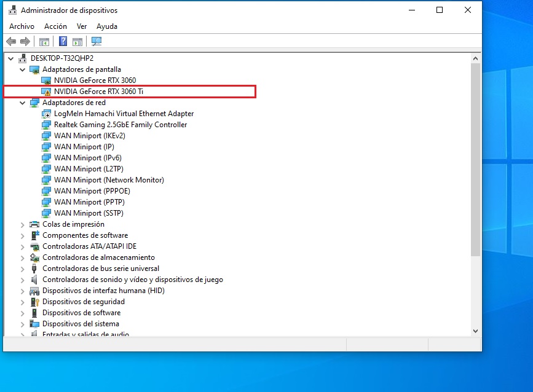Expand Controladoras de bus serie universal node
Screen dimensions: 533x392
click(x=22, y=269)
